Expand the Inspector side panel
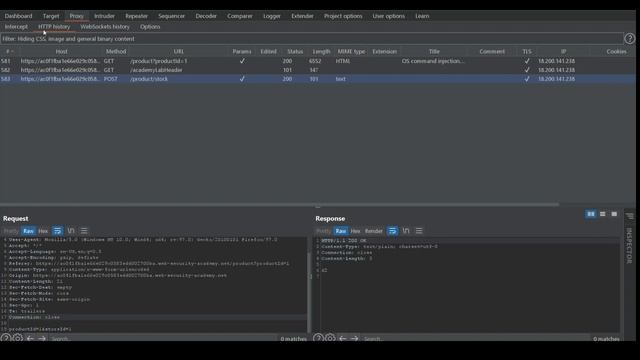This screenshot has width=640, height=360. [629, 240]
